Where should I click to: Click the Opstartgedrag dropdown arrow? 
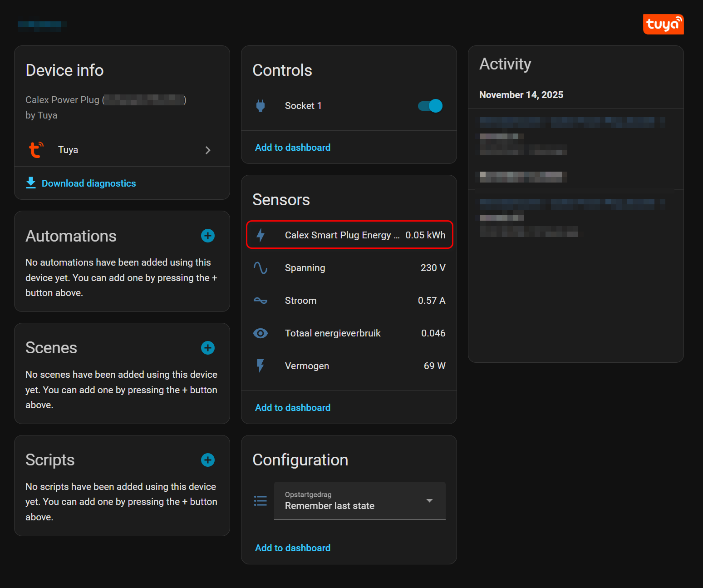pyautogui.click(x=429, y=501)
